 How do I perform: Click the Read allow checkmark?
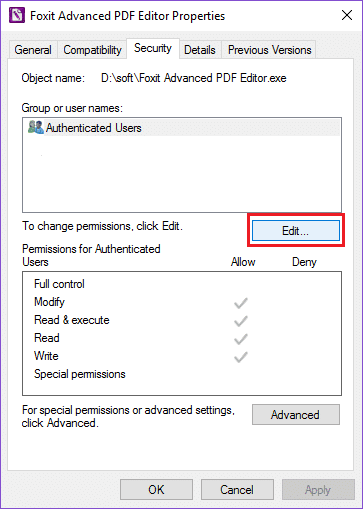pos(241,339)
